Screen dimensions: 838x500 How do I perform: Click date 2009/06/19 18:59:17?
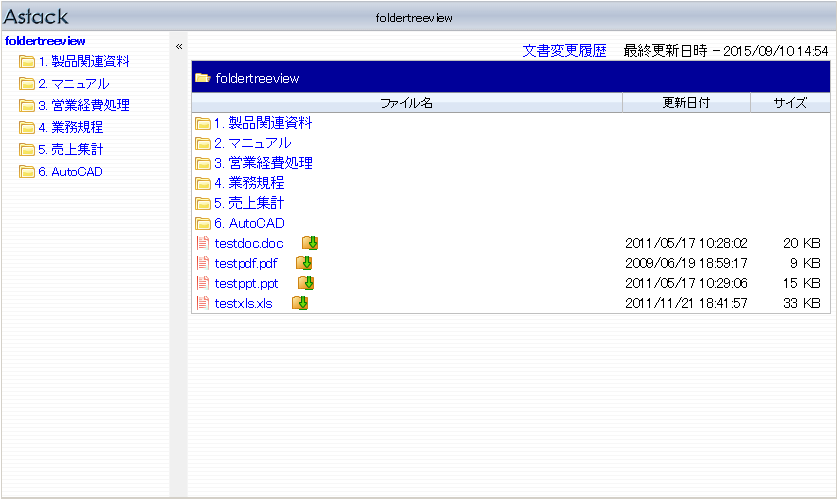coord(686,263)
